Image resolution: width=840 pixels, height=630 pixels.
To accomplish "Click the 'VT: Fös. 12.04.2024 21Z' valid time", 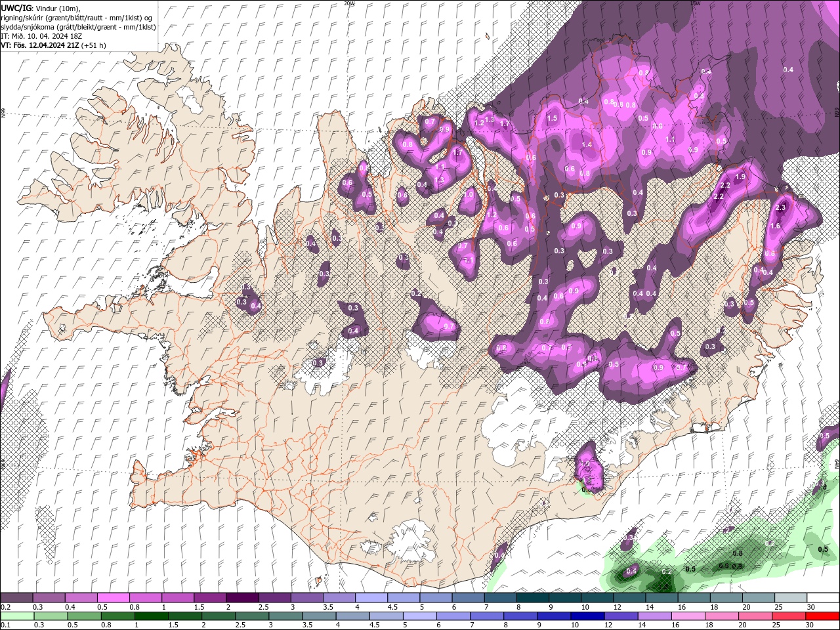I will [40, 45].
